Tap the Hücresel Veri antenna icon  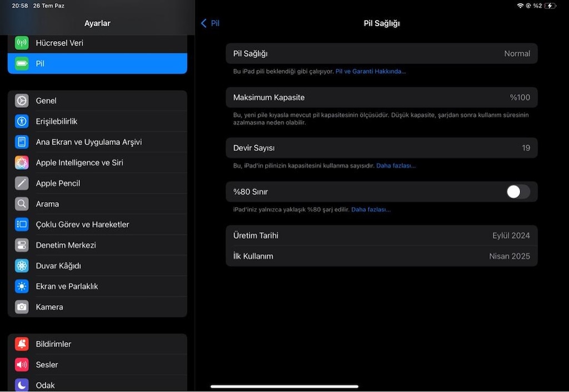[22, 43]
